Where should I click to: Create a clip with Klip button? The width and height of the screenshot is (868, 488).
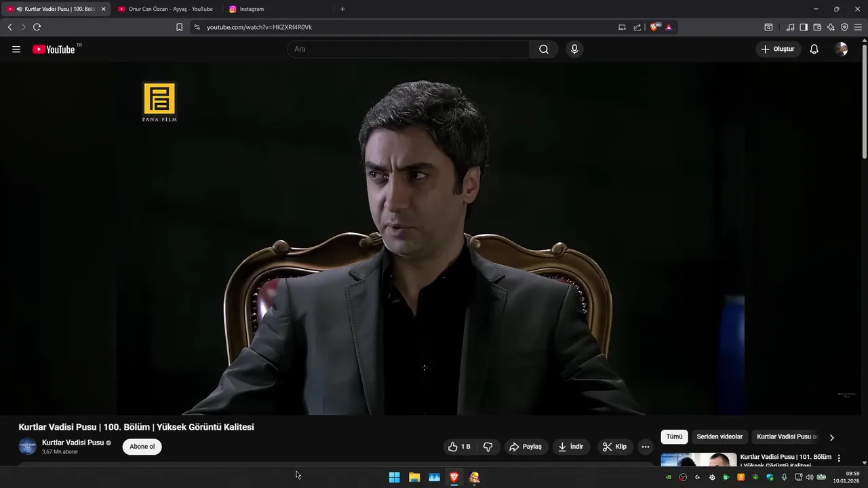pyautogui.click(x=614, y=447)
